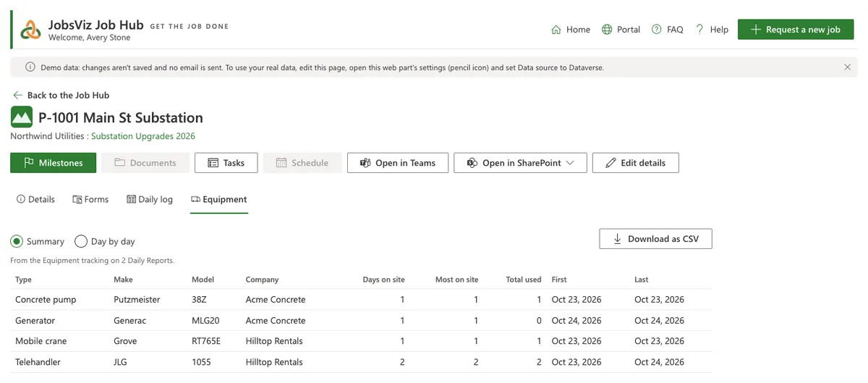Viewport: 868px width, 383px height.
Task: Open the Portal link
Action: (x=621, y=30)
